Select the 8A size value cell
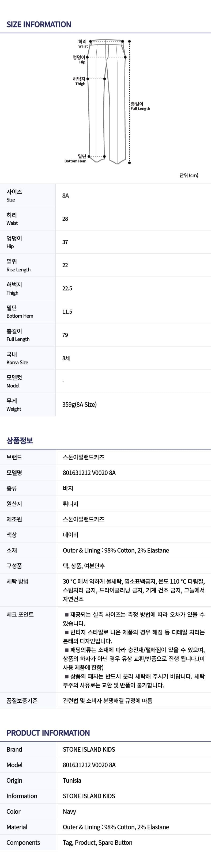 coord(66,195)
